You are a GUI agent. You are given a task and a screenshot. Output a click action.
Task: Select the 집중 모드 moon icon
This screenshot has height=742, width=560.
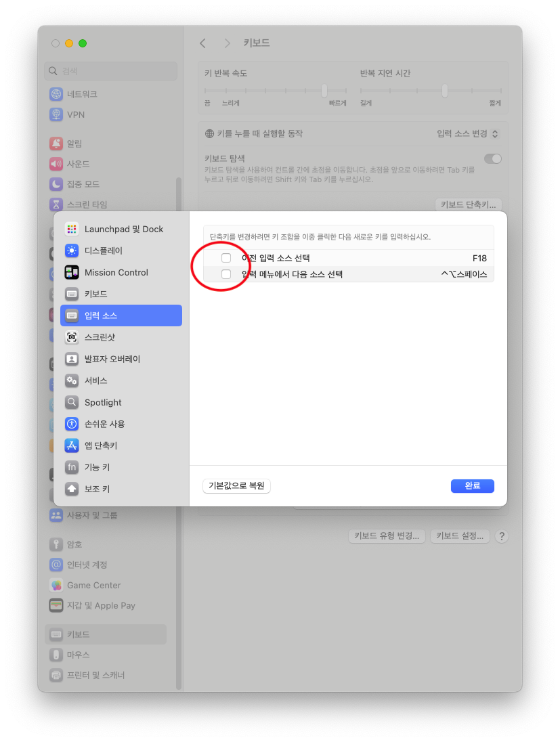(56, 184)
